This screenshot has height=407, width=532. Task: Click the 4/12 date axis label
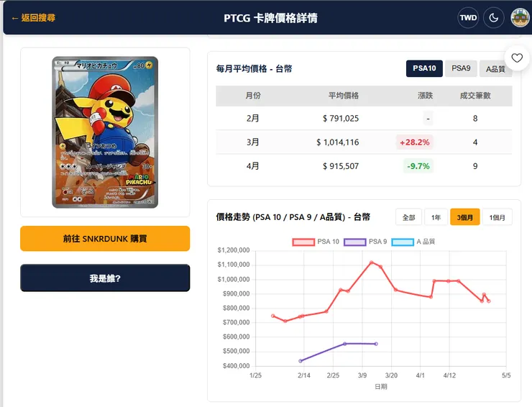pos(449,375)
